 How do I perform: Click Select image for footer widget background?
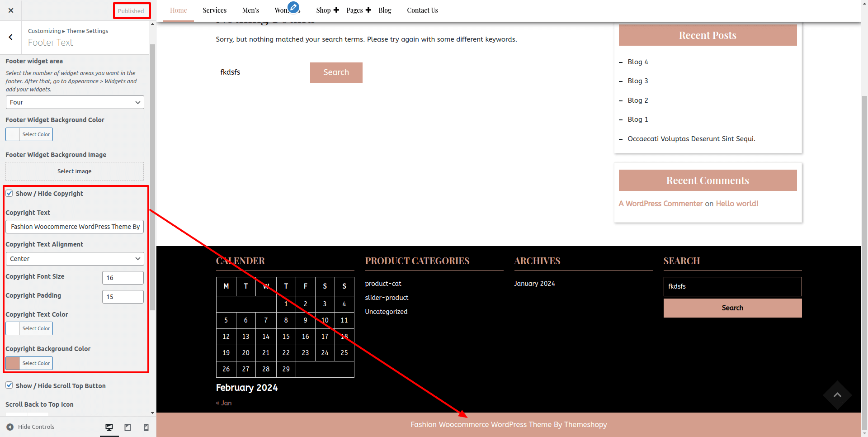[75, 171]
